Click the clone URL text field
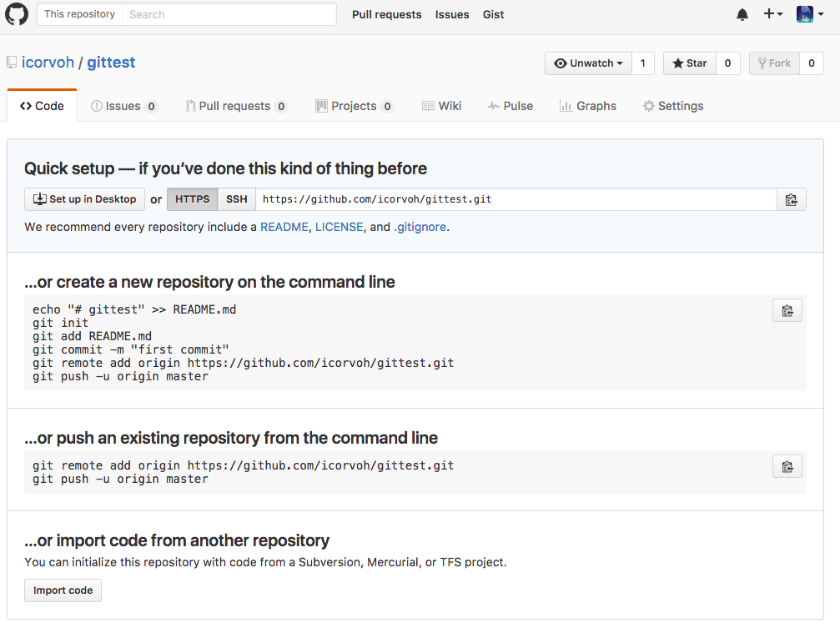This screenshot has height=628, width=840. coord(516,199)
